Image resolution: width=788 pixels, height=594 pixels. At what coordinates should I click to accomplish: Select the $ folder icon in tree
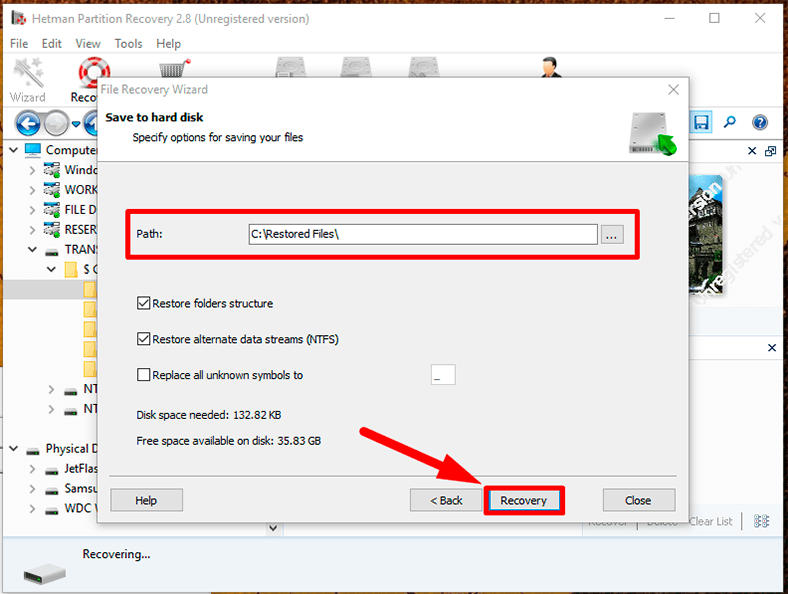tap(71, 269)
